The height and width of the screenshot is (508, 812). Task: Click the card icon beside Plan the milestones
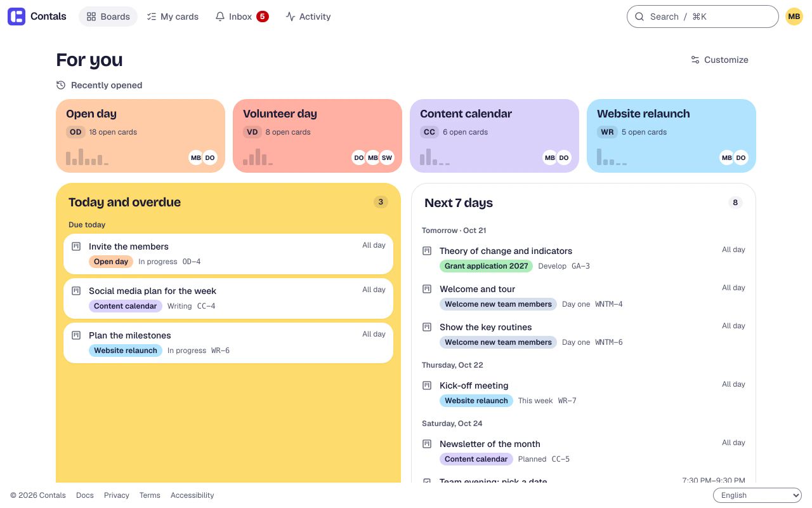76,335
